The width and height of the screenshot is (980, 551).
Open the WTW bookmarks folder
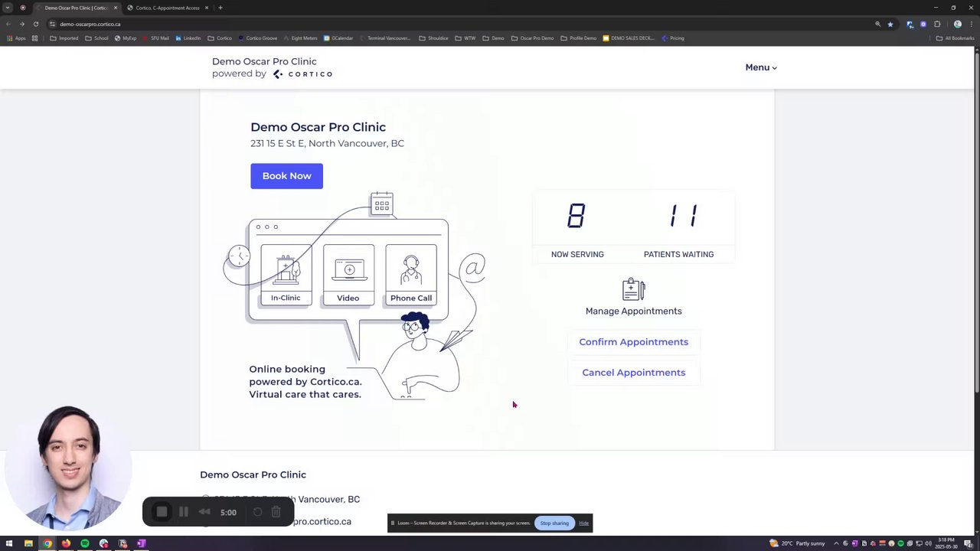(x=465, y=38)
